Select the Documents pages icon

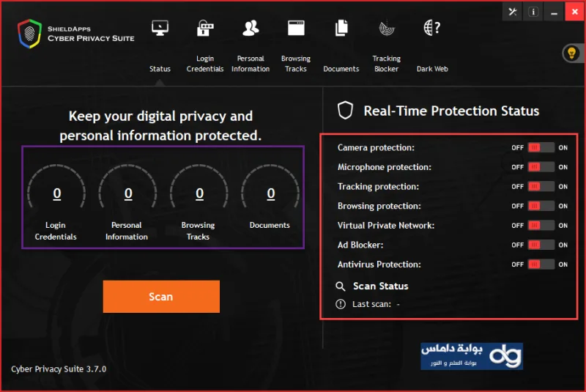coord(341,28)
